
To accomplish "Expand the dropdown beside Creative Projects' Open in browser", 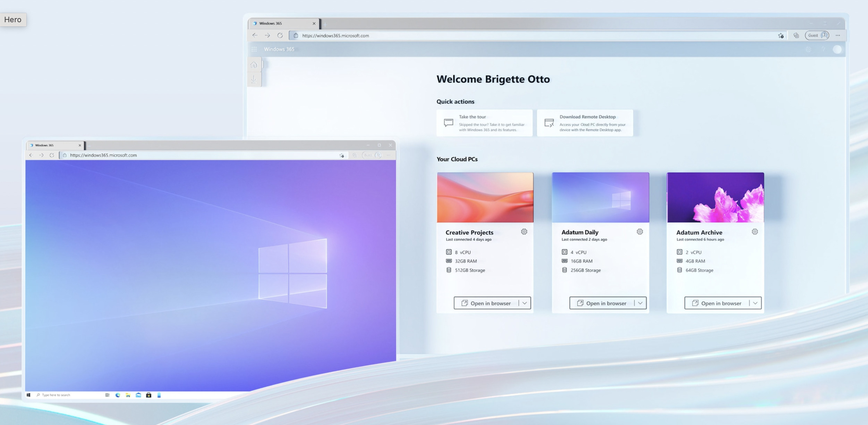I will coord(525,303).
